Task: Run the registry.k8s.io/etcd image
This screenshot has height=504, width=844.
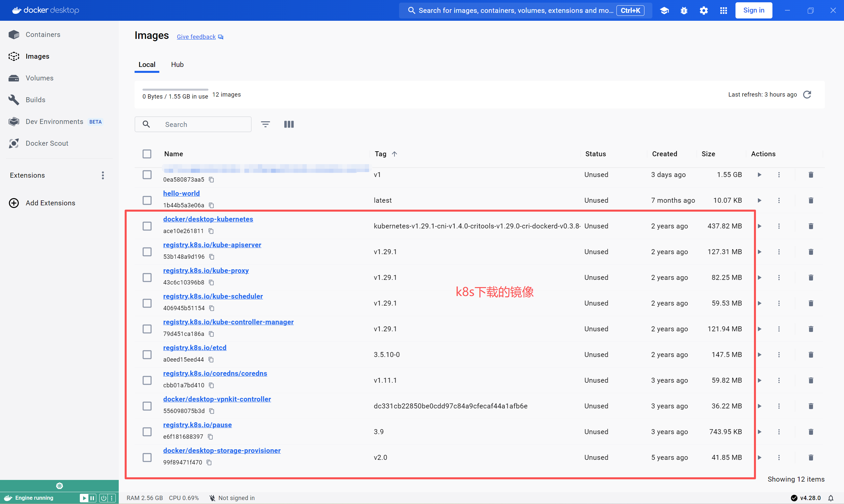Action: 759,355
